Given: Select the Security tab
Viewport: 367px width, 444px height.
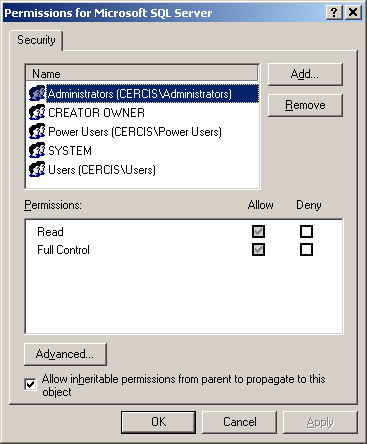Looking at the screenshot, I should click(36, 40).
